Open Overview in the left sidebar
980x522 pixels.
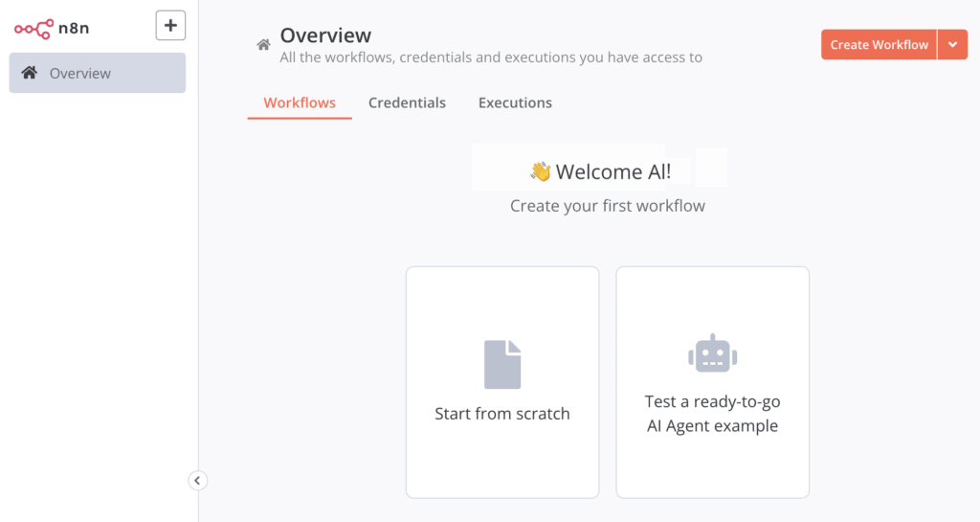(98, 73)
